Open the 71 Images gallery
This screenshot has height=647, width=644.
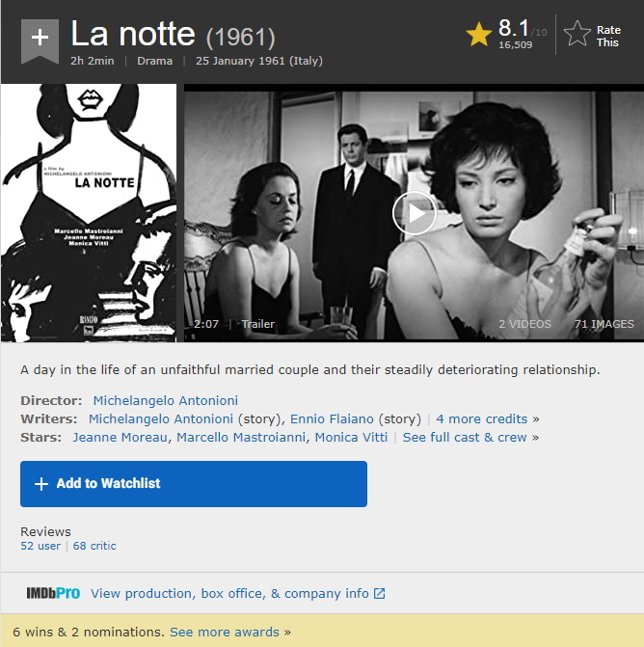[x=604, y=324]
